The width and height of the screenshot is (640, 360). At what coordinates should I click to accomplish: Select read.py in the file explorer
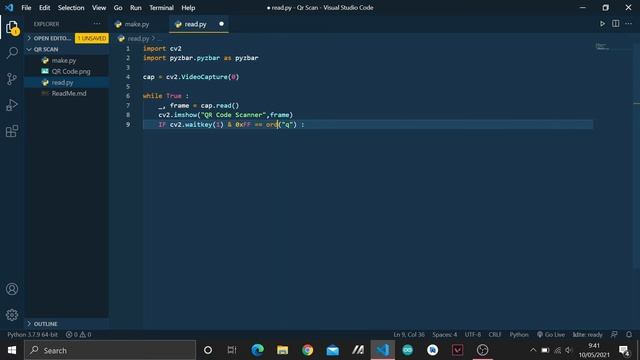(x=62, y=82)
